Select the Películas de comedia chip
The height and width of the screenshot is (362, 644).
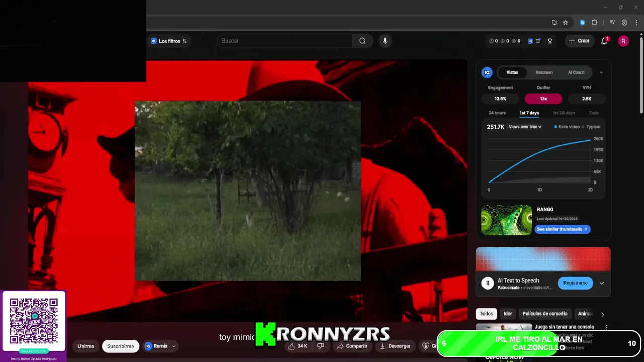[x=545, y=314]
